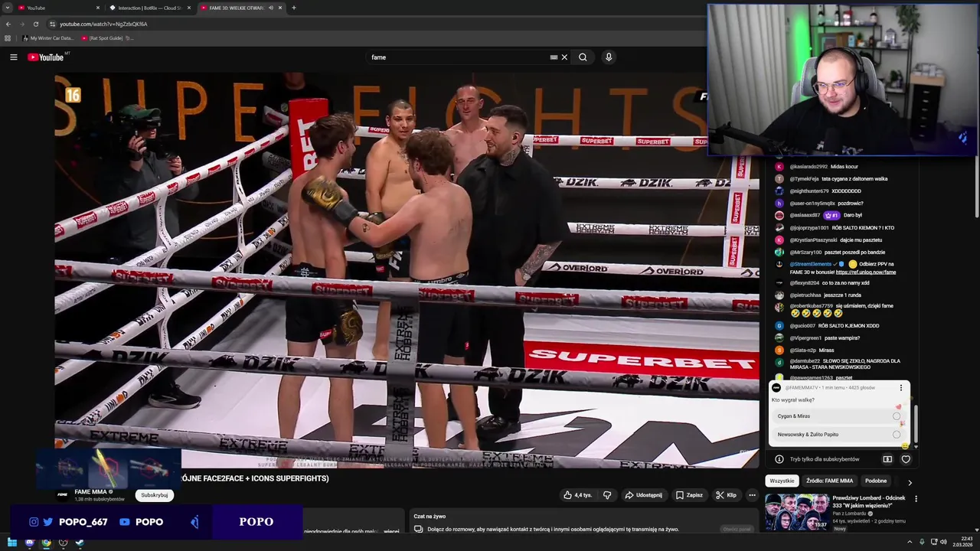This screenshot has width=980, height=551.
Task: Open the YouTube guide hamburger menu
Action: click(x=13, y=57)
